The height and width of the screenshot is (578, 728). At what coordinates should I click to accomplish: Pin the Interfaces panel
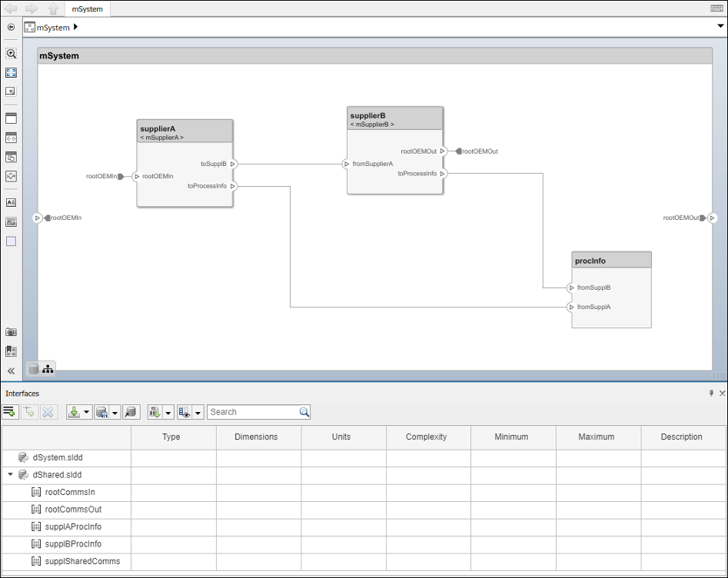(x=710, y=393)
